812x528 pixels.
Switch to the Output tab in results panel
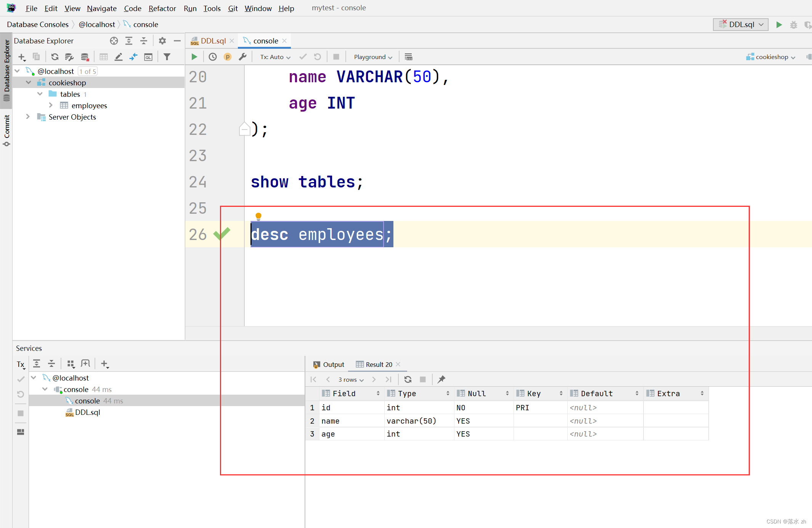click(329, 364)
